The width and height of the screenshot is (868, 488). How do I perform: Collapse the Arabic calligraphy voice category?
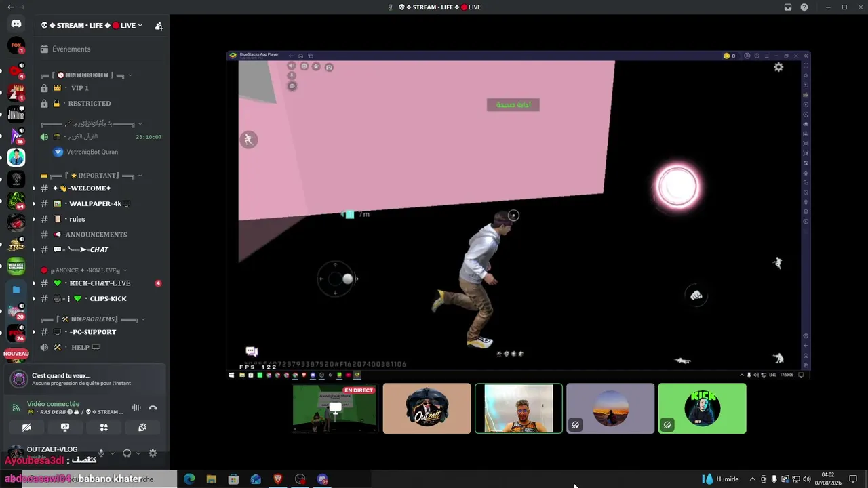[x=91, y=124]
